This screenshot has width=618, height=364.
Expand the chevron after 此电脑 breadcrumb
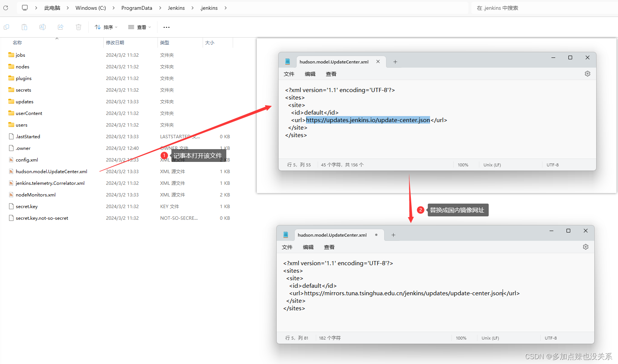pyautogui.click(x=68, y=8)
